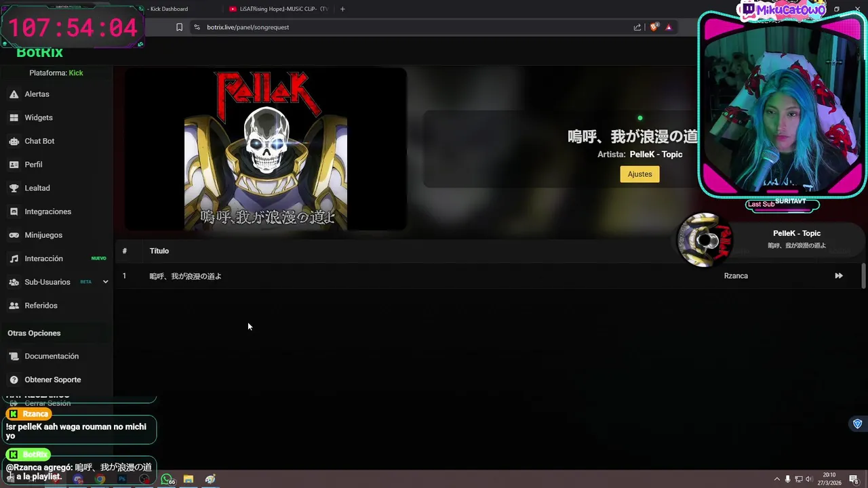This screenshot has height=488, width=868.
Task: Open the paint palette app in taskbar
Action: click(x=210, y=479)
